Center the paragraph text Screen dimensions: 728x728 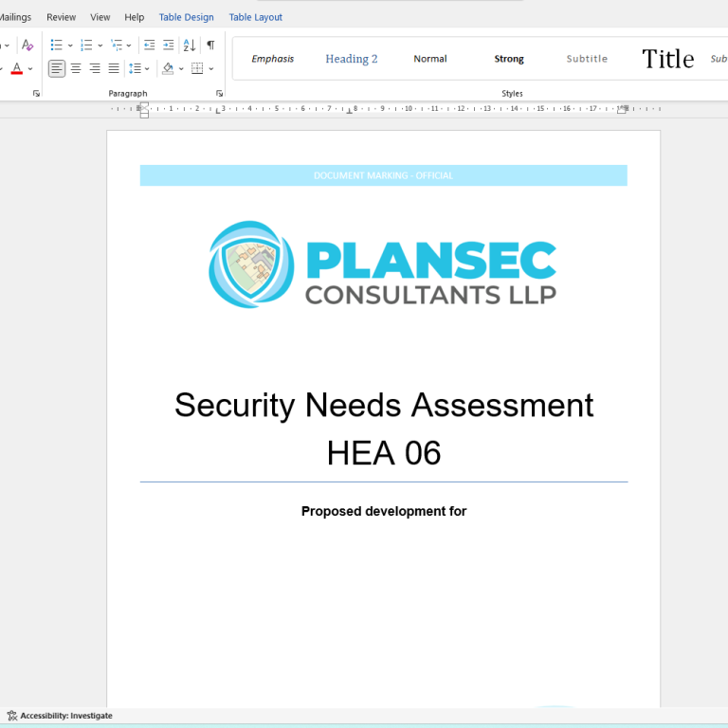click(x=76, y=68)
